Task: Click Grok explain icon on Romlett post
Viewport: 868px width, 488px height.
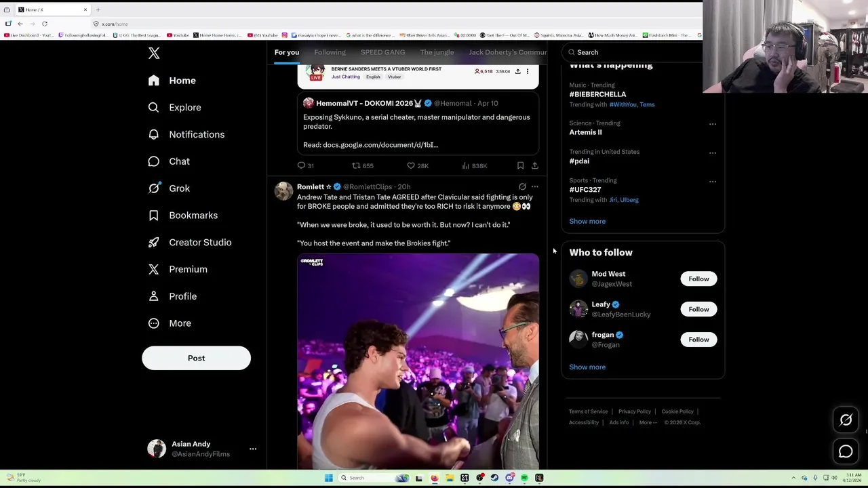Action: [522, 186]
